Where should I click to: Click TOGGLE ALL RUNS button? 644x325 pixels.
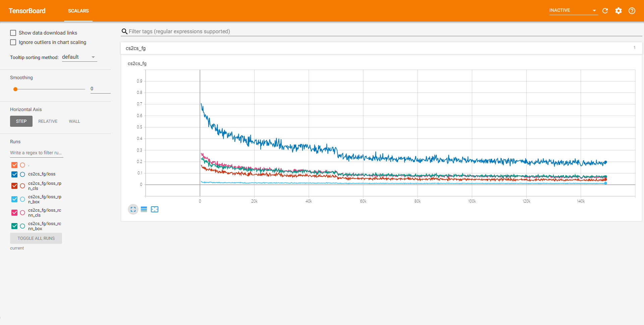tap(36, 238)
